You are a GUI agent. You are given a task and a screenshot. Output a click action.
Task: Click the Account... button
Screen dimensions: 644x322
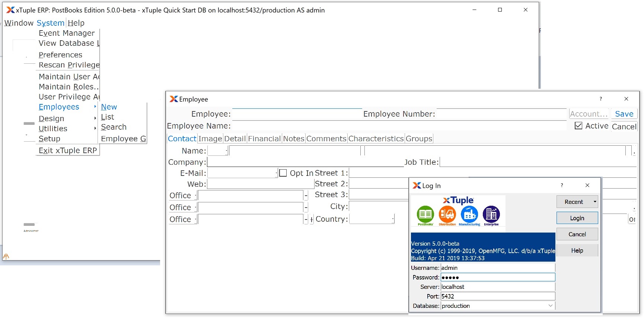coord(589,114)
